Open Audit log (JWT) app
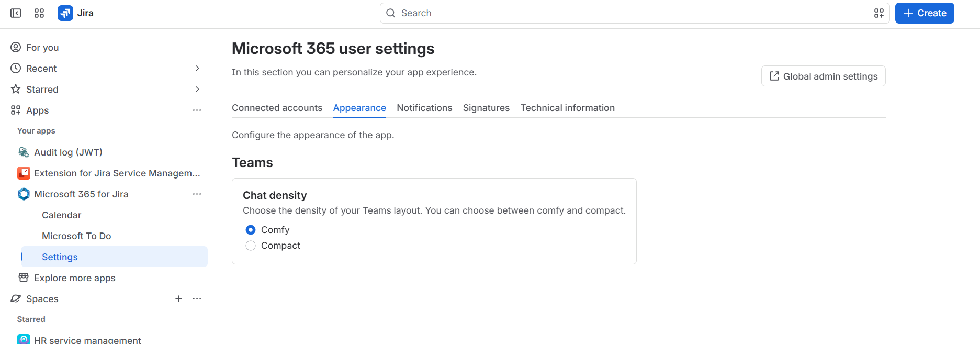This screenshot has width=980, height=344. [x=68, y=152]
